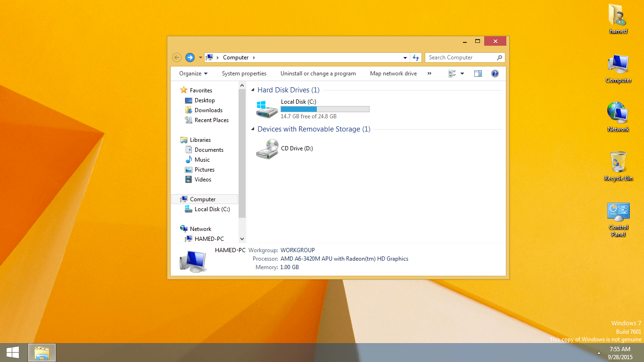Open Local Disk (C:) in the main pane
The height and width of the screenshot is (362, 644).
(298, 101)
